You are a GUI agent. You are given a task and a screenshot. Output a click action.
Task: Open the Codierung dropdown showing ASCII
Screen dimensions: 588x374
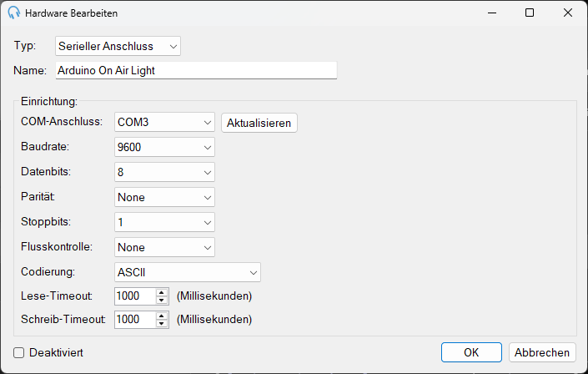[188, 272]
